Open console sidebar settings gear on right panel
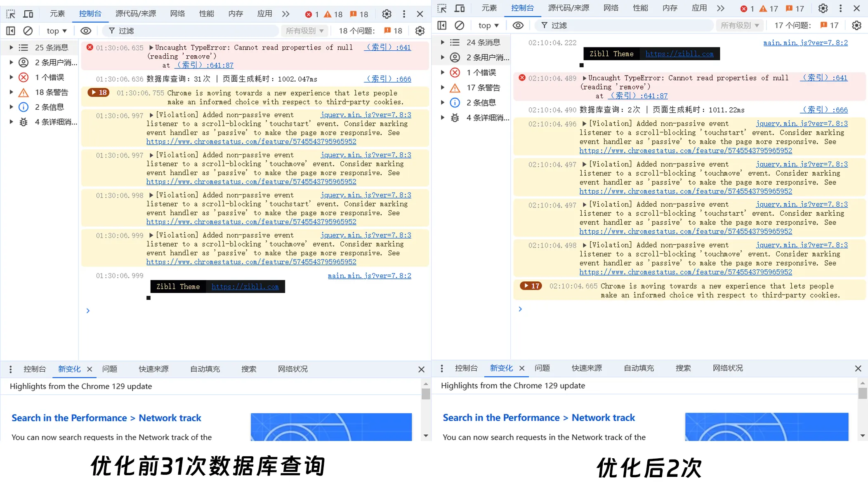This screenshot has height=495, width=868. tap(856, 25)
